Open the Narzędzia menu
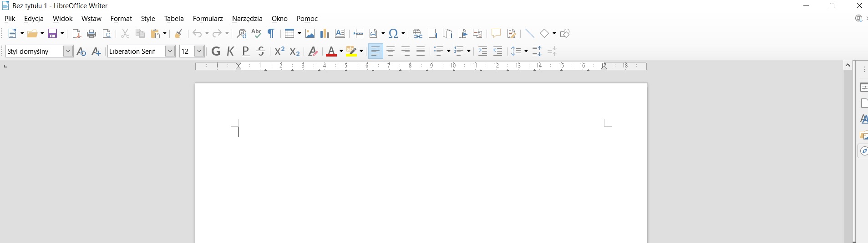 tap(247, 19)
